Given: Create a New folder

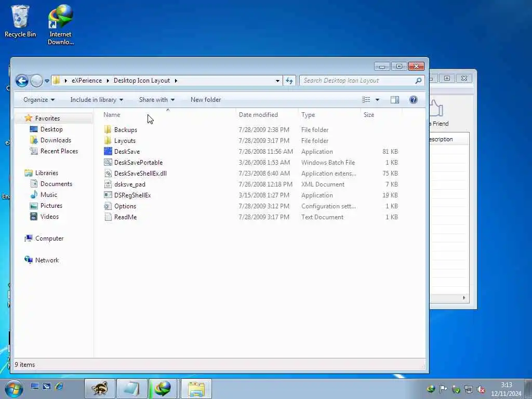Looking at the screenshot, I should (206, 100).
